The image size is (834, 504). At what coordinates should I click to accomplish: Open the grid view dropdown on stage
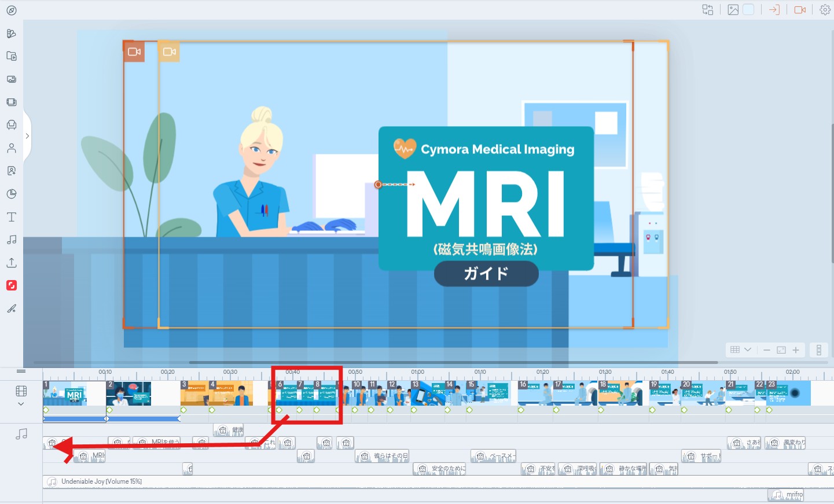(x=741, y=350)
